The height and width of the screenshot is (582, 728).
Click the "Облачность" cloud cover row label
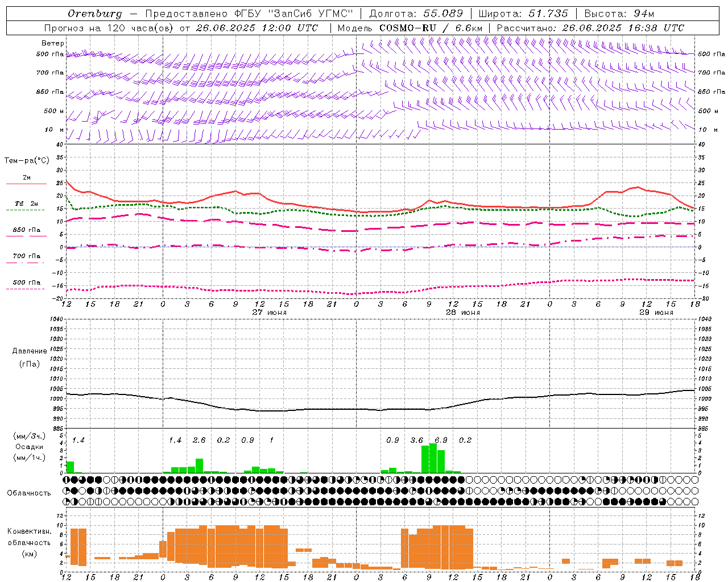coord(29,493)
